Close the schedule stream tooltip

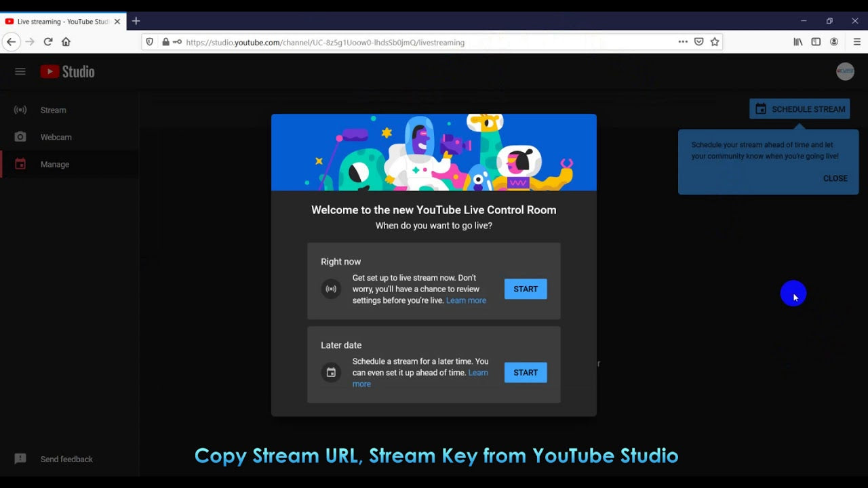(835, 178)
